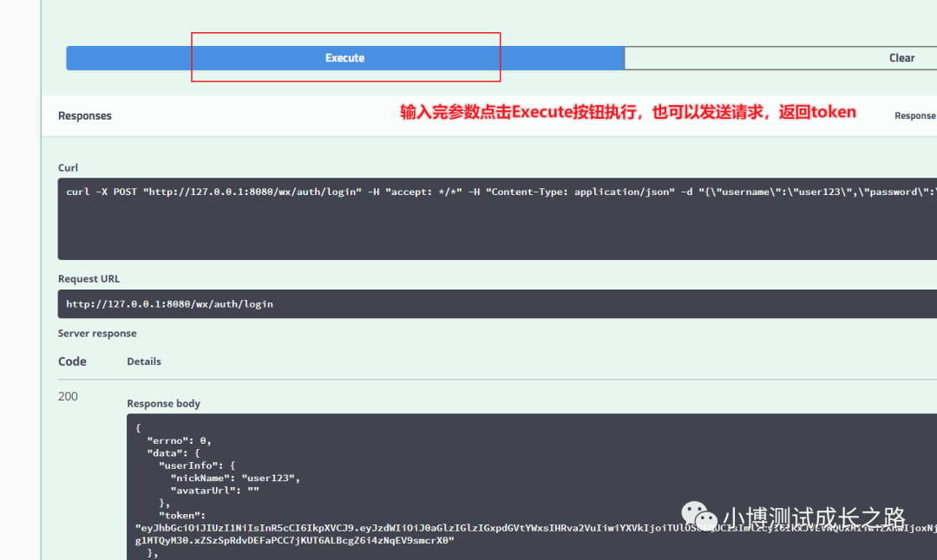Screen dimensions: 937x560
Task: Click the Code column header
Action: click(x=72, y=361)
